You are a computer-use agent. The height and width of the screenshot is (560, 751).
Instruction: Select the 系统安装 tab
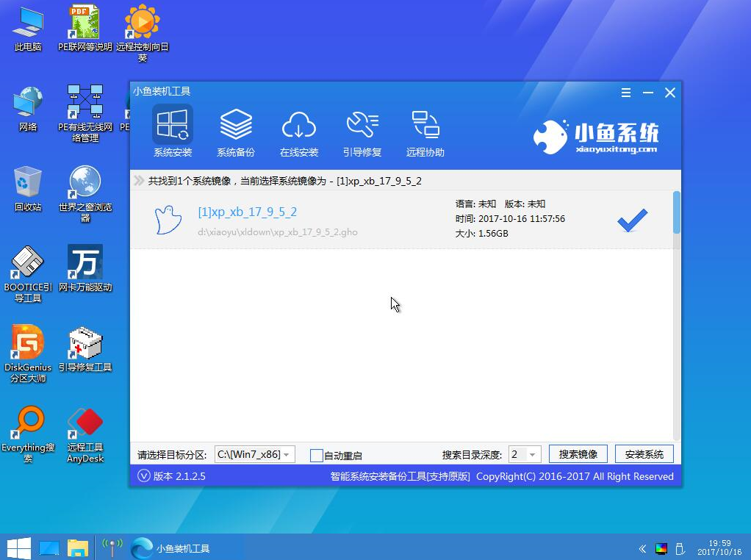click(172, 131)
